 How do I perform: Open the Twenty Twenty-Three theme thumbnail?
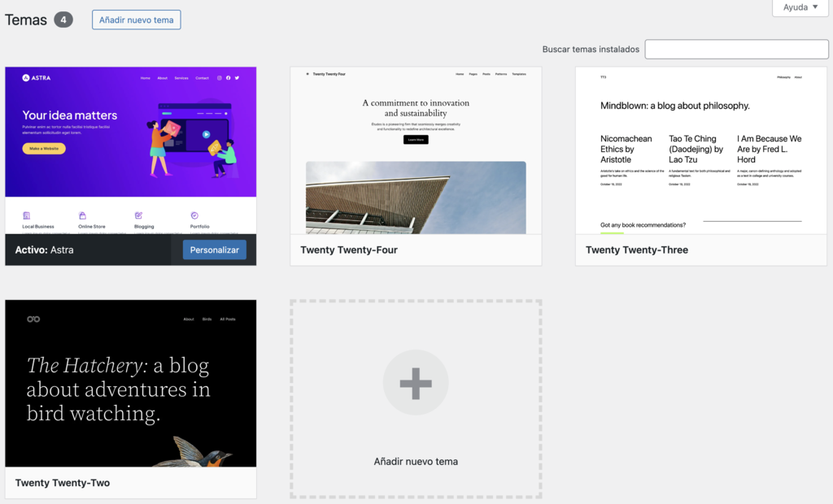[701, 150]
